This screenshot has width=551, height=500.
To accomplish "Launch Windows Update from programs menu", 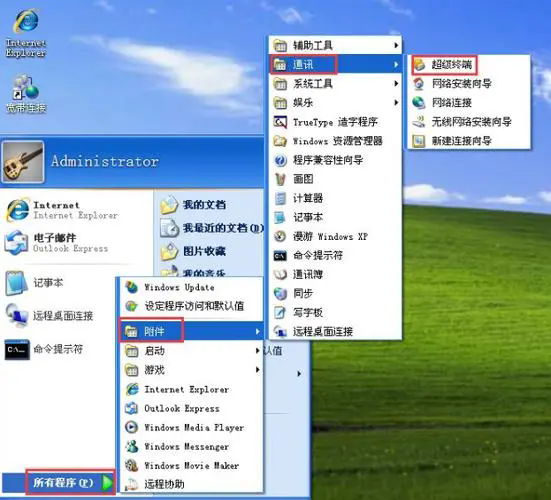I will pos(191,287).
